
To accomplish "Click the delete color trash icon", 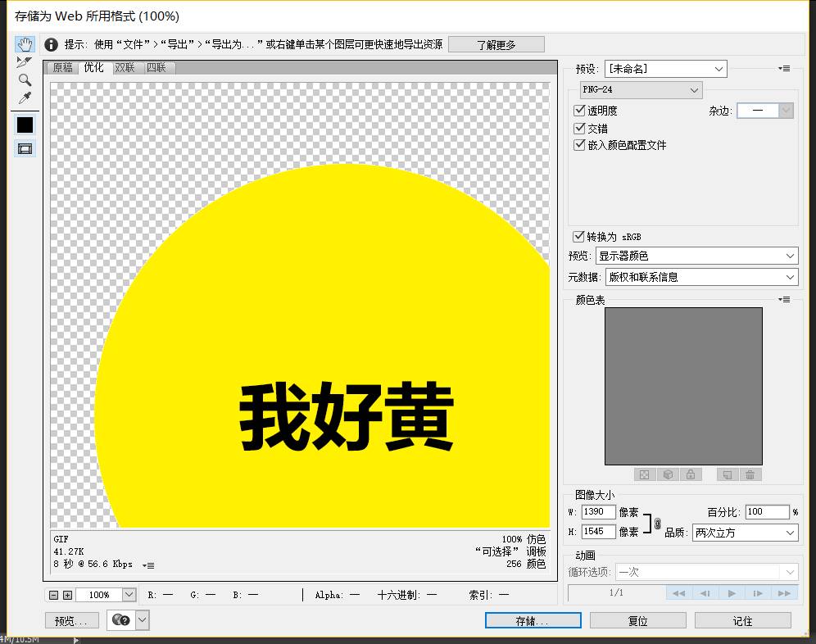I will click(750, 474).
